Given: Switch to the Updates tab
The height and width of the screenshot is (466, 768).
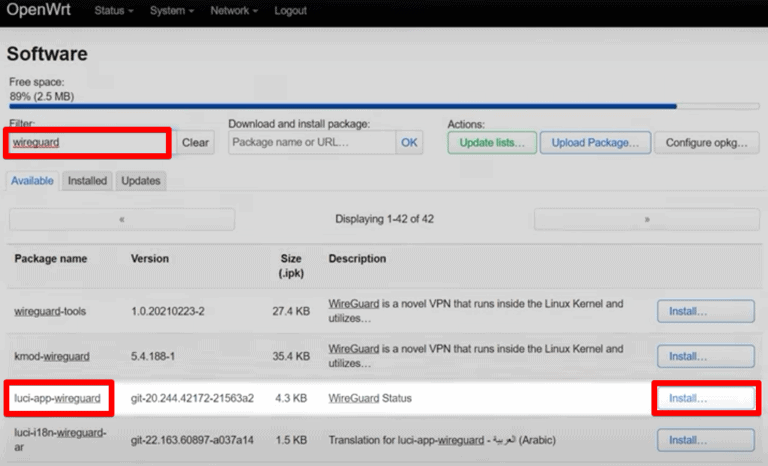Looking at the screenshot, I should click(141, 181).
